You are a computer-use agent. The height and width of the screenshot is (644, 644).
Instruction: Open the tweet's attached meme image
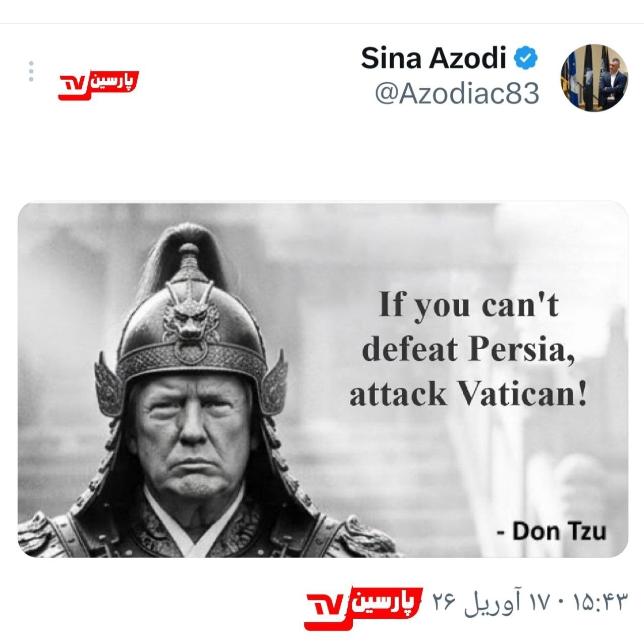[323, 380]
